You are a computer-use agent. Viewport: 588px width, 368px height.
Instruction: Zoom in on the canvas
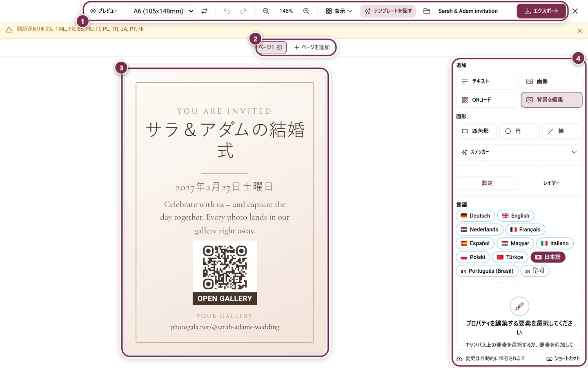click(x=306, y=11)
